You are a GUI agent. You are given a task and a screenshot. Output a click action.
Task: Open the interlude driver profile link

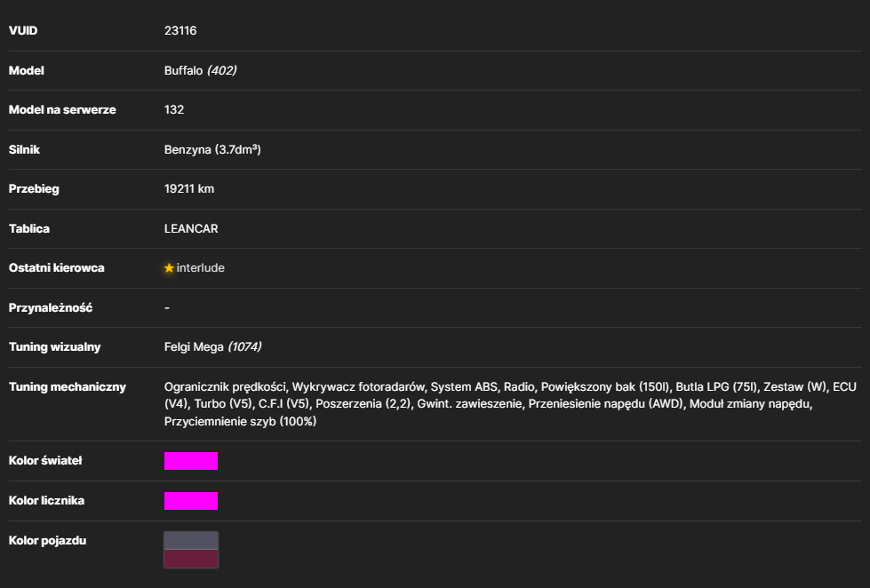[200, 268]
